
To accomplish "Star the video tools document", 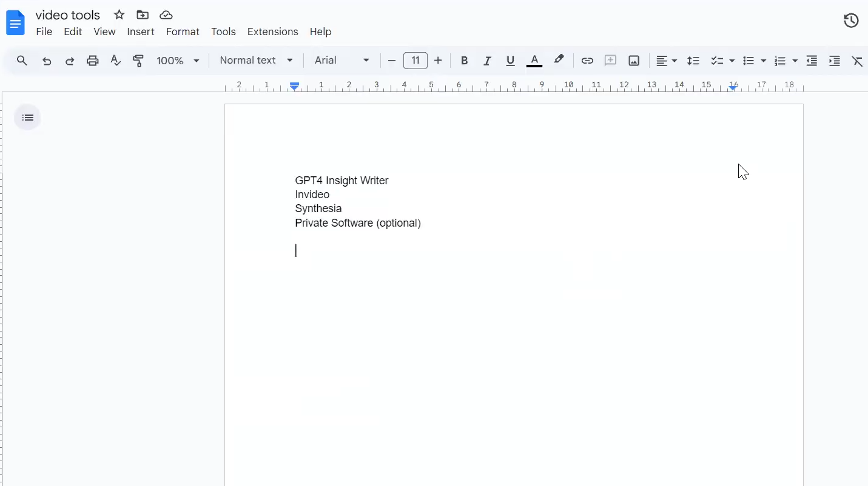I will coord(119,15).
